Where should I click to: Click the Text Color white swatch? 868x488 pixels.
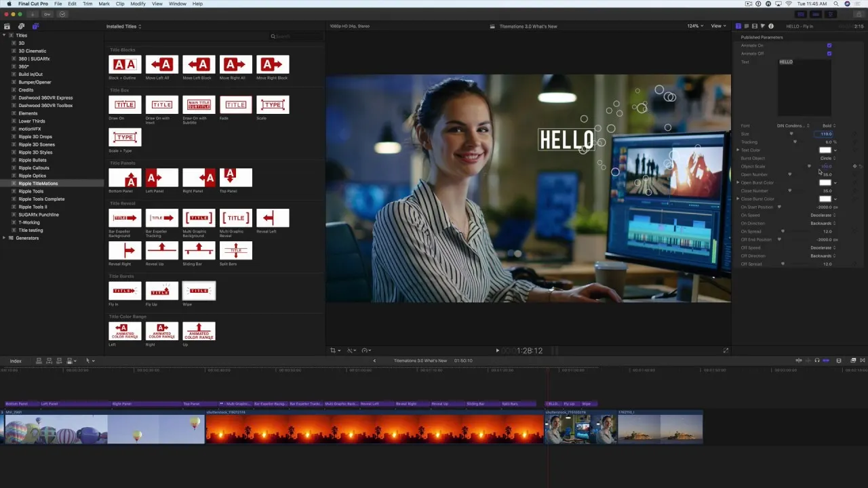point(825,150)
